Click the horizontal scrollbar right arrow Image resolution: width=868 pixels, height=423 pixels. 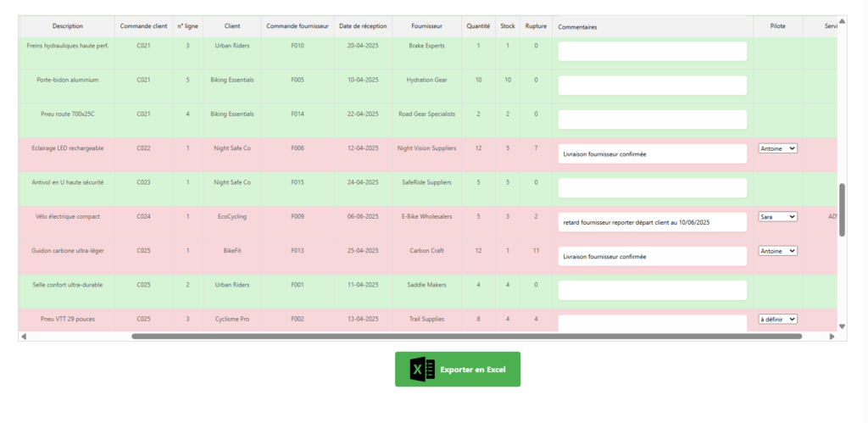coord(832,337)
